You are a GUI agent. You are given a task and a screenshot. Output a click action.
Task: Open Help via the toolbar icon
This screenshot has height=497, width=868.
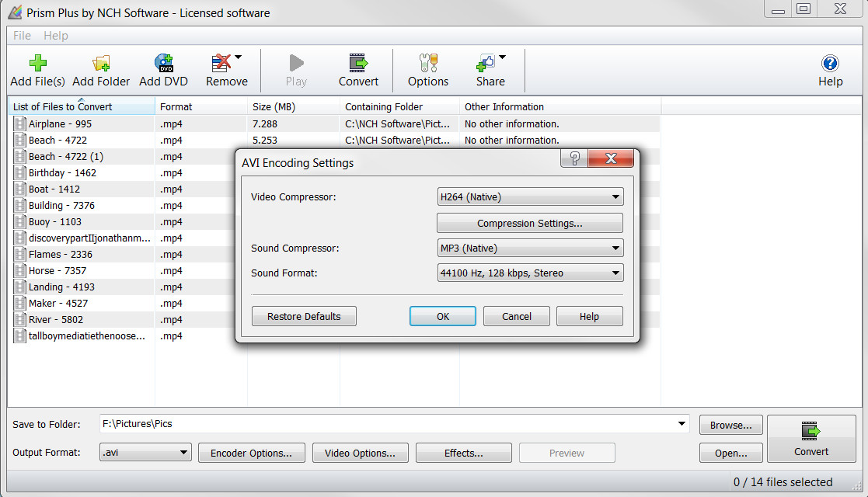[830, 62]
